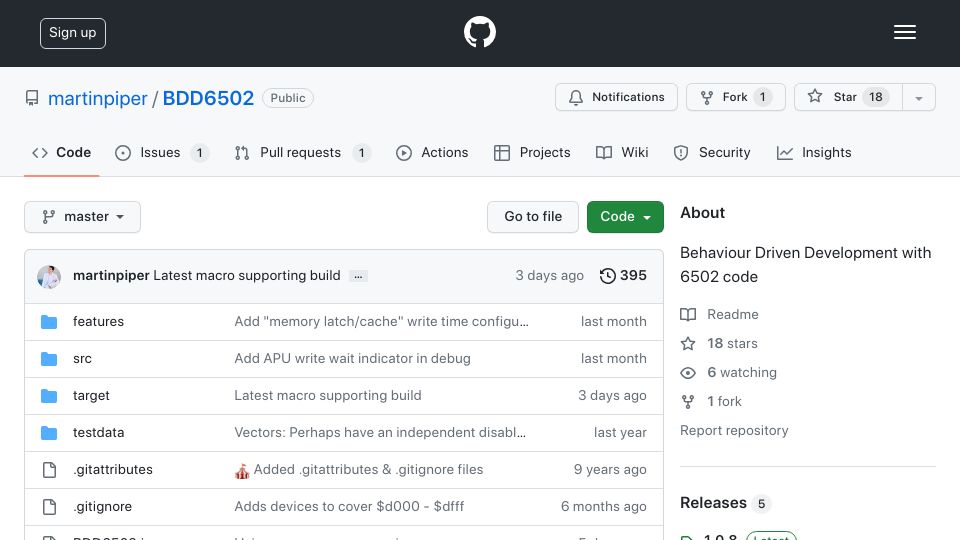Open the .gitattributes file
Viewport: 960px width, 540px height.
(x=113, y=470)
